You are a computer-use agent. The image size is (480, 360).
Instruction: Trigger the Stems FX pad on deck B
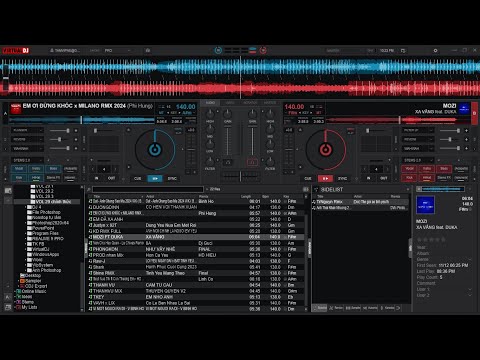pos(444,178)
